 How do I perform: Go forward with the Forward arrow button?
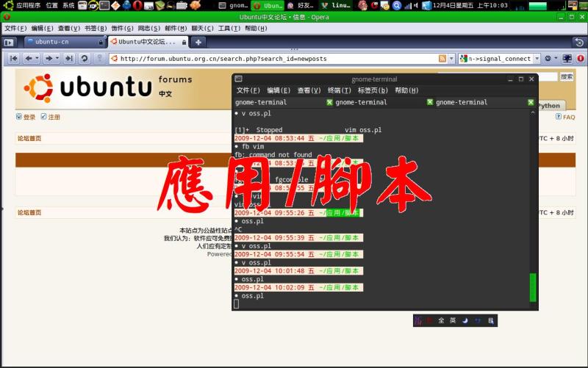point(49,59)
